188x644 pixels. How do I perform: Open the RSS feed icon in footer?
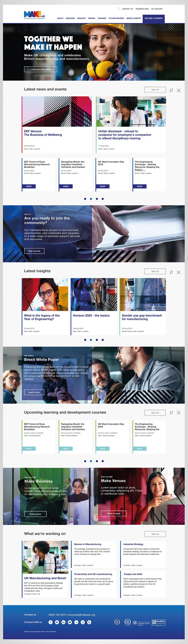pos(89,622)
